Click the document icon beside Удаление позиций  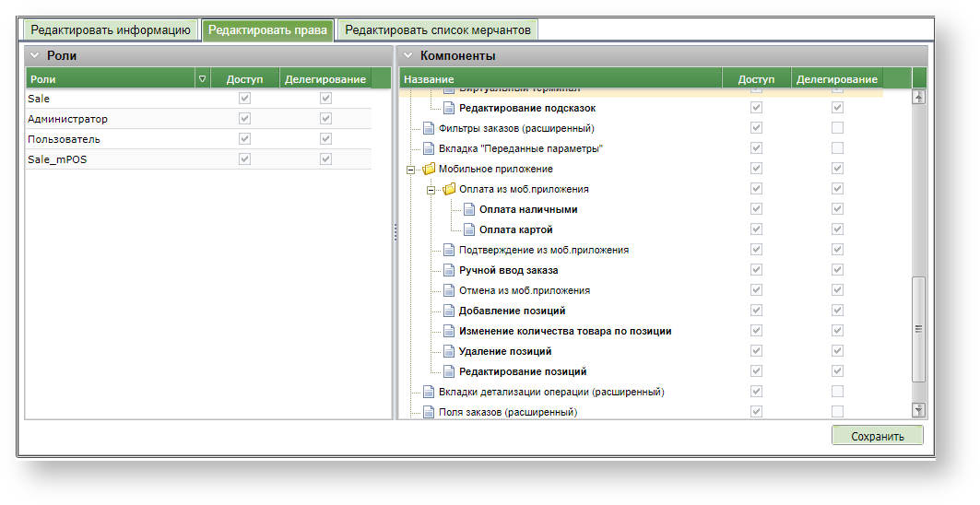click(449, 352)
